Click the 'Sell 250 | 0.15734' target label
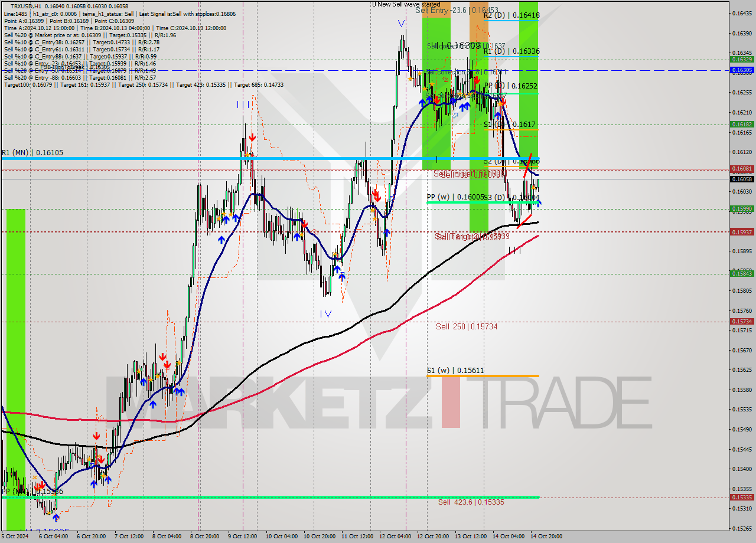The height and width of the screenshot is (543, 756). pos(467,326)
